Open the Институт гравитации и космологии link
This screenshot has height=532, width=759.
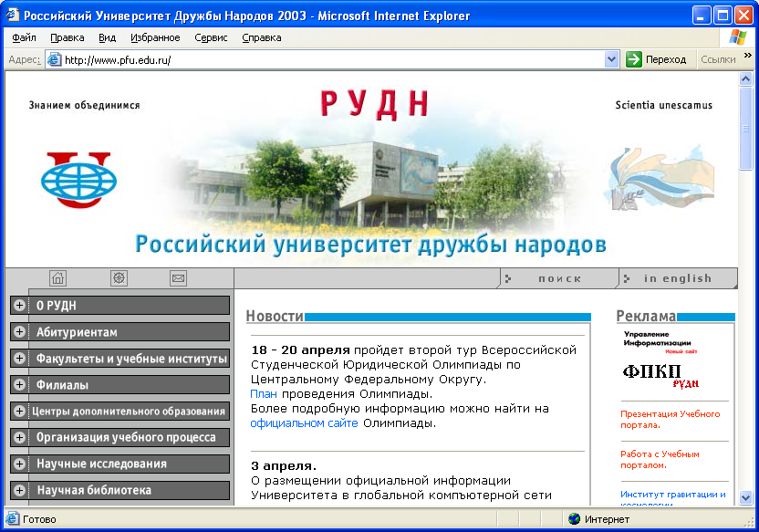(673, 498)
